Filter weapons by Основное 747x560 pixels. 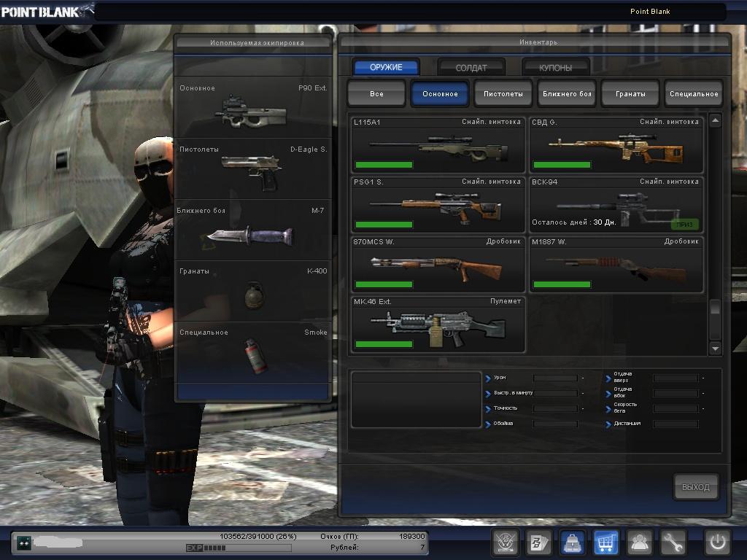440,93
